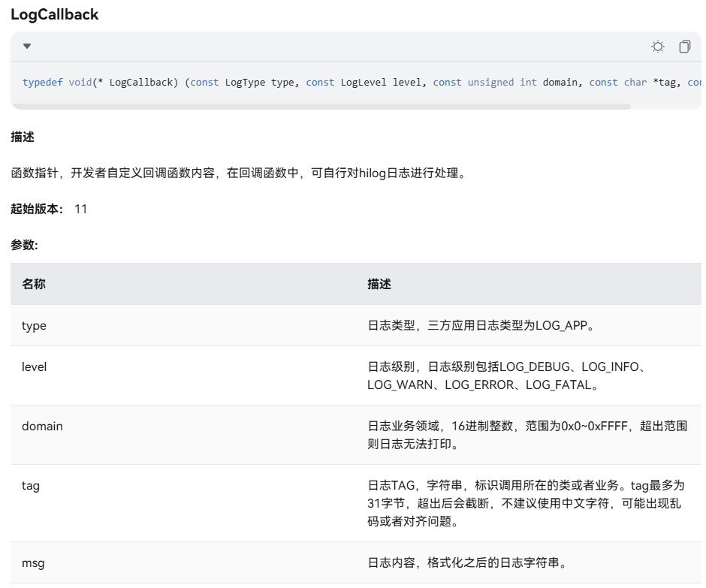Click the 名称 column header

[34, 284]
